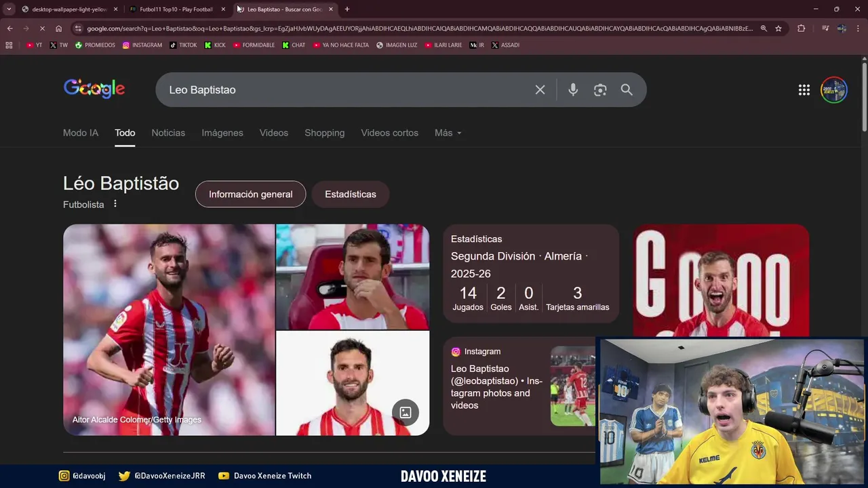Switch to Videos results tab
The height and width of the screenshot is (488, 868).
click(274, 133)
